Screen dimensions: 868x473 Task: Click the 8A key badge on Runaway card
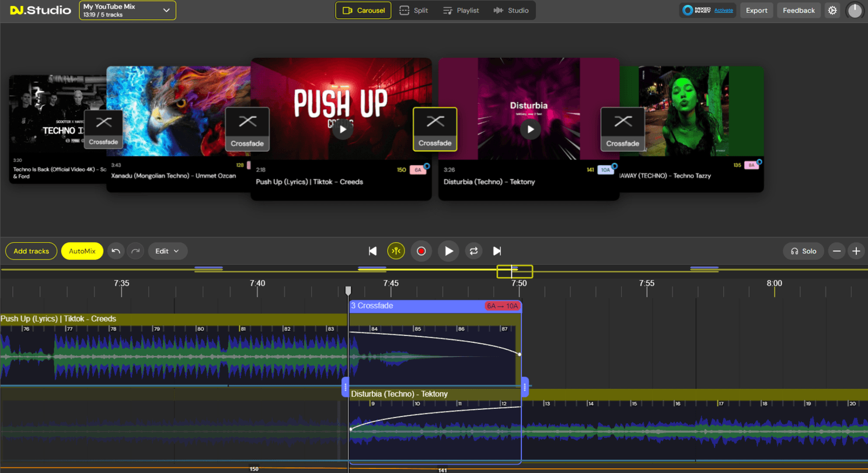(x=751, y=165)
